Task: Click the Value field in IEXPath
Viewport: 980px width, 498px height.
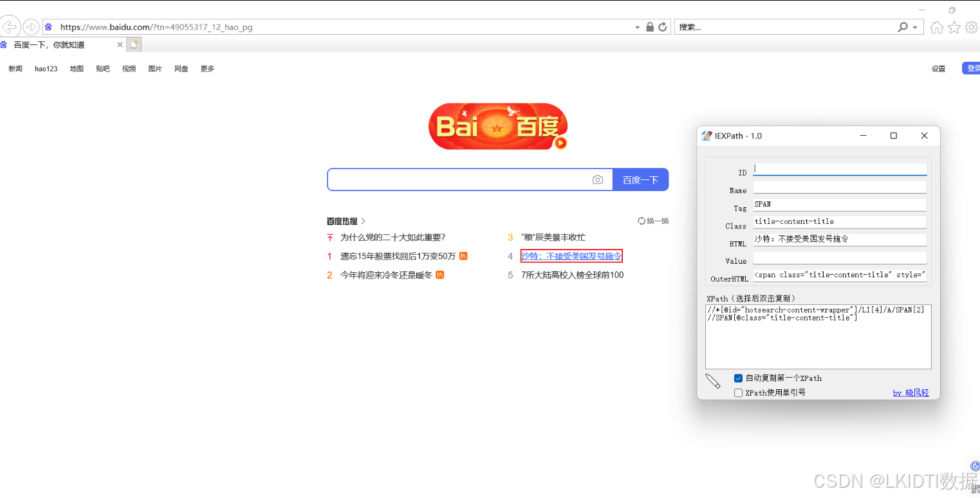Action: point(840,257)
